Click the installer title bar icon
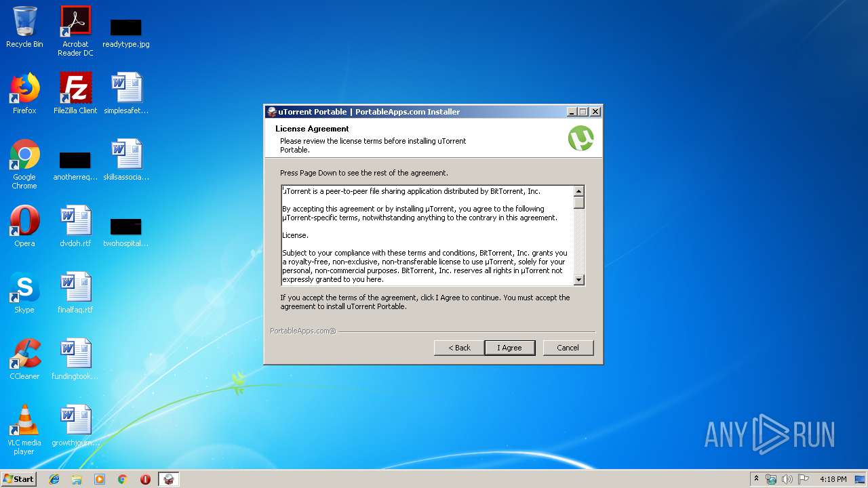This screenshot has width=868, height=488. coord(272,112)
